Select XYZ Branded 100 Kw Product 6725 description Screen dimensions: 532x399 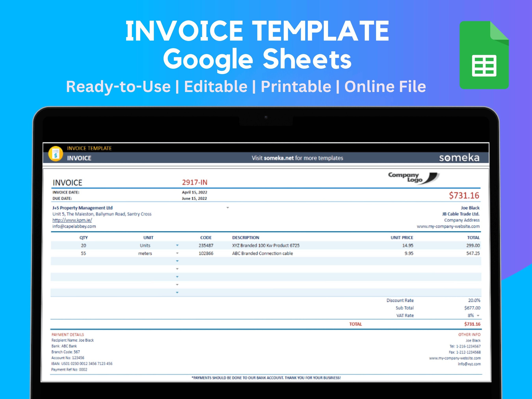[266, 246]
